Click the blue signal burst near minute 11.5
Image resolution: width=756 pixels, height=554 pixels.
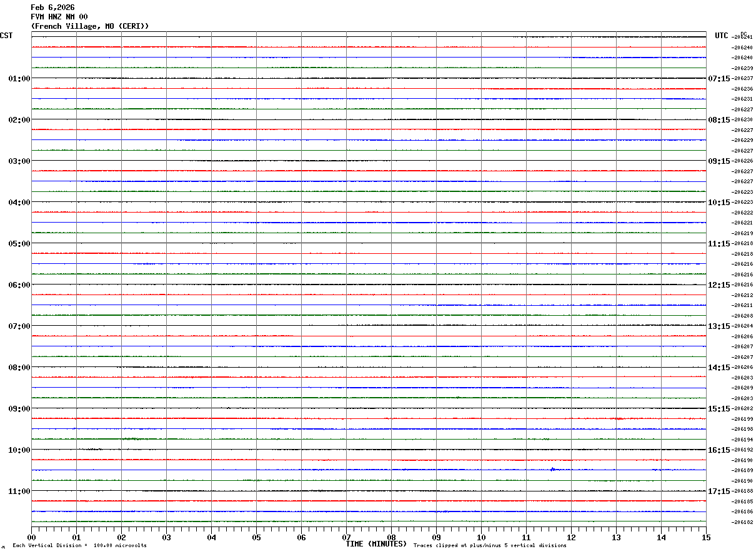[554, 469]
